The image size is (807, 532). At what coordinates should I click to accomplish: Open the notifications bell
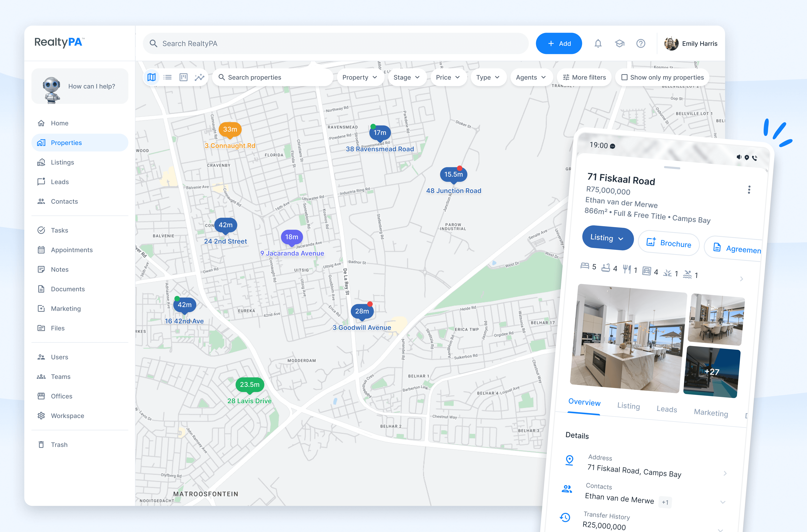coord(598,43)
